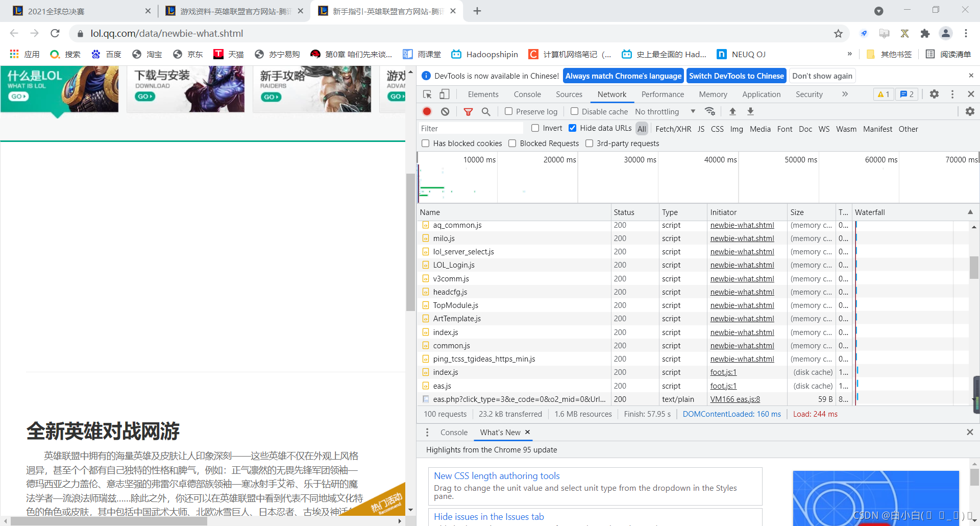Check the Invert filter checkbox
This screenshot has height=526, width=980.
tap(535, 128)
